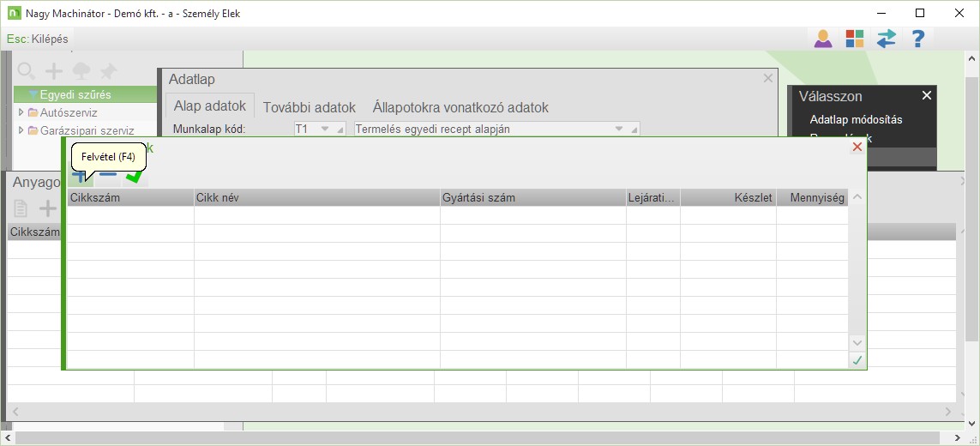Click the Munkalap kód label
Viewport: 980px width, 446px height.
[209, 130]
